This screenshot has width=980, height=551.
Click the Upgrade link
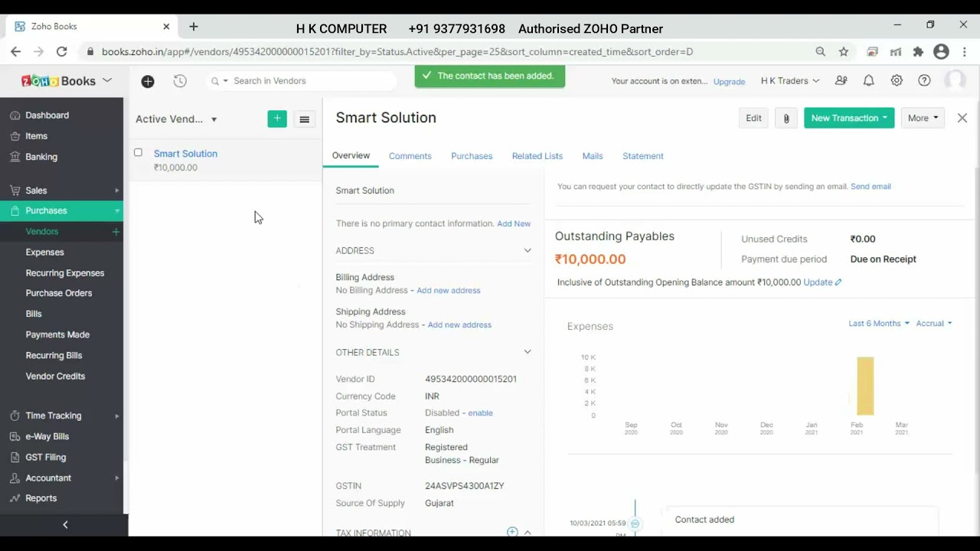729,81
